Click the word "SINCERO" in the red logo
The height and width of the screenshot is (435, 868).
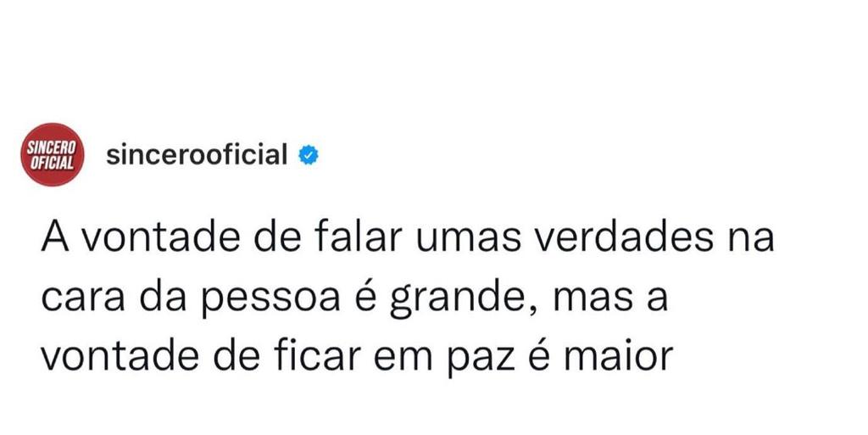(x=51, y=148)
